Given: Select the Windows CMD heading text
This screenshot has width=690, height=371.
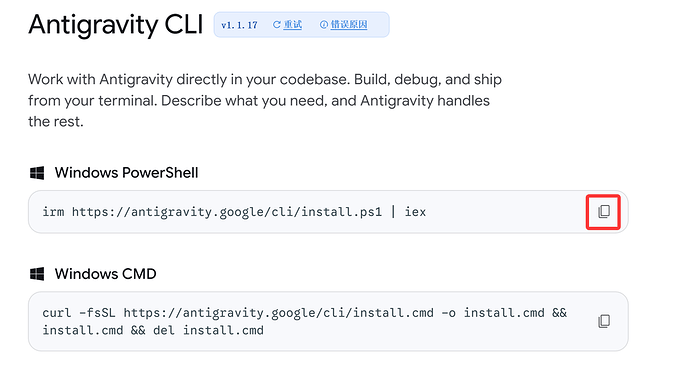Looking at the screenshot, I should point(105,274).
